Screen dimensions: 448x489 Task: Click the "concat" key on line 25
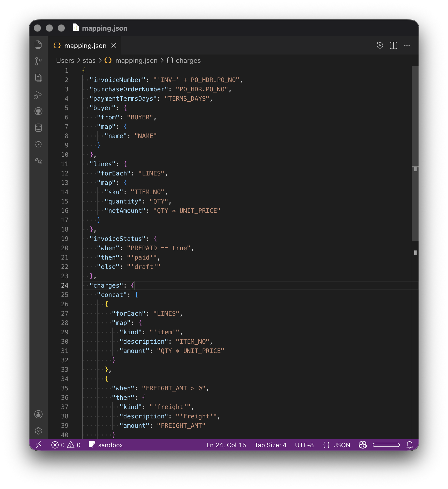[112, 295]
